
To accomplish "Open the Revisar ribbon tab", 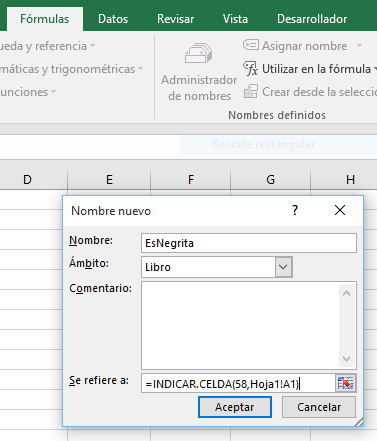I will pyautogui.click(x=176, y=19).
